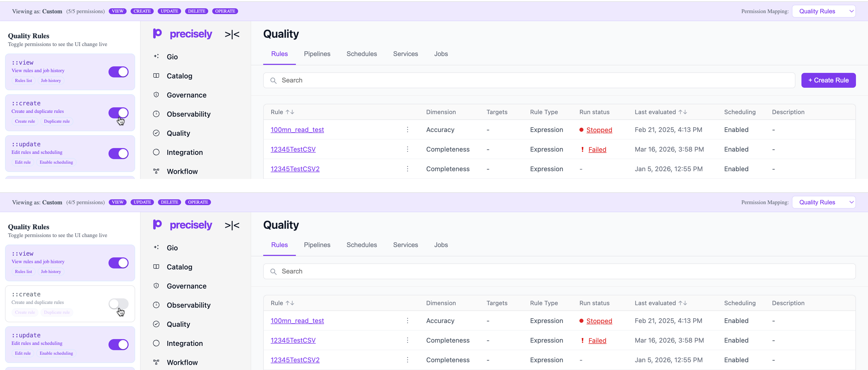Click the Gio sparkle icon in 4/5 view
Image resolution: width=868 pixels, height=370 pixels.
pyautogui.click(x=156, y=247)
